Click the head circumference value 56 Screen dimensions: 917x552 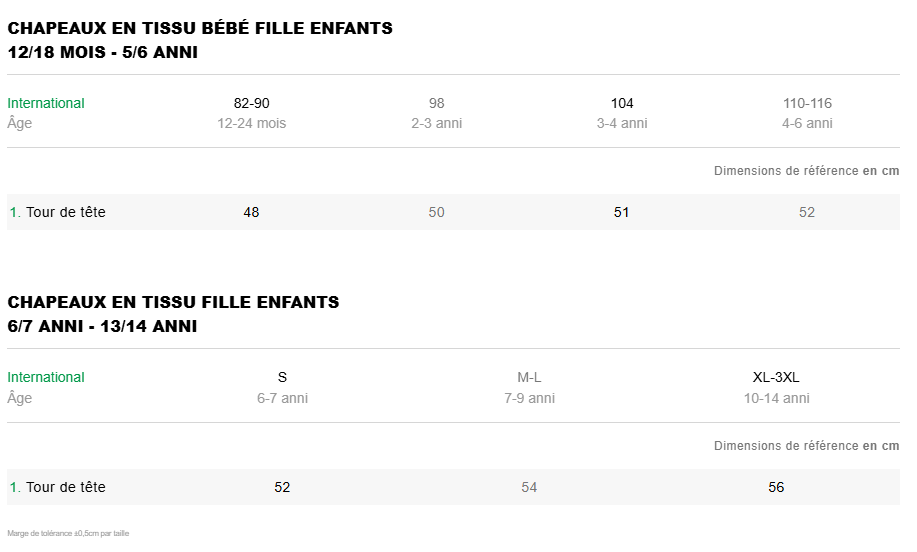(776, 487)
